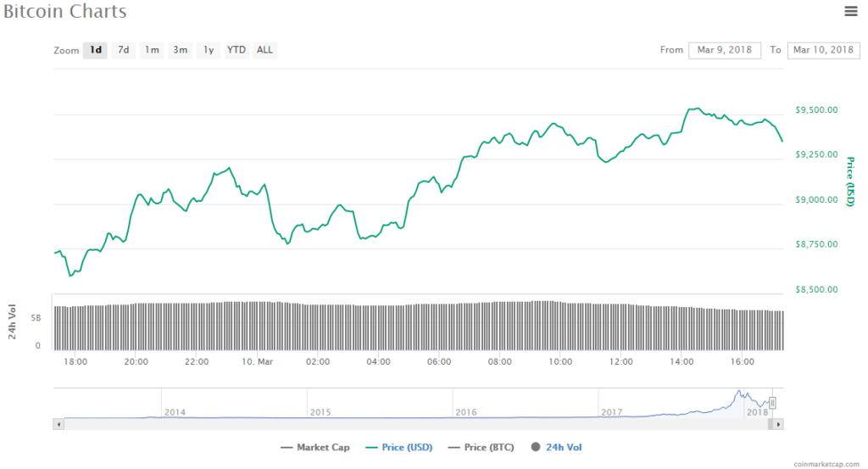The height and width of the screenshot is (469, 868).
Task: Select the 1d zoom range
Action: (96, 50)
